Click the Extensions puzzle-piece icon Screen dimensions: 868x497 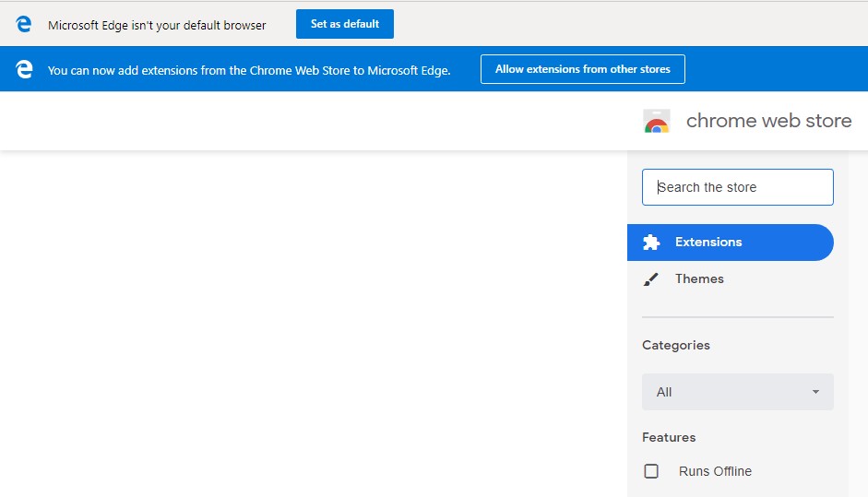pos(651,243)
